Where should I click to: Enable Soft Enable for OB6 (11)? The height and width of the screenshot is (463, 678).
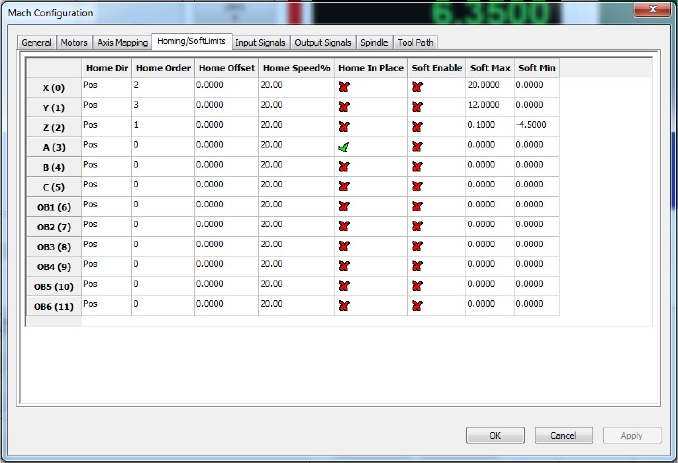tap(417, 306)
